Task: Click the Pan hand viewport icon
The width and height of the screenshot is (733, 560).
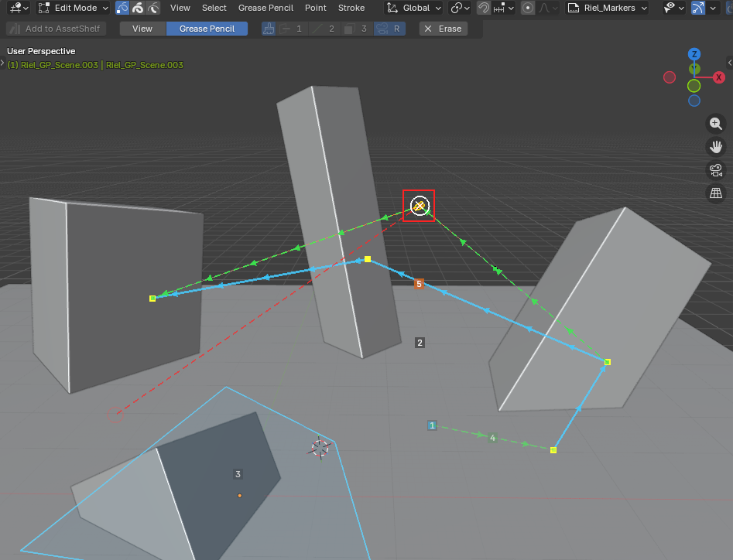Action: pyautogui.click(x=716, y=147)
